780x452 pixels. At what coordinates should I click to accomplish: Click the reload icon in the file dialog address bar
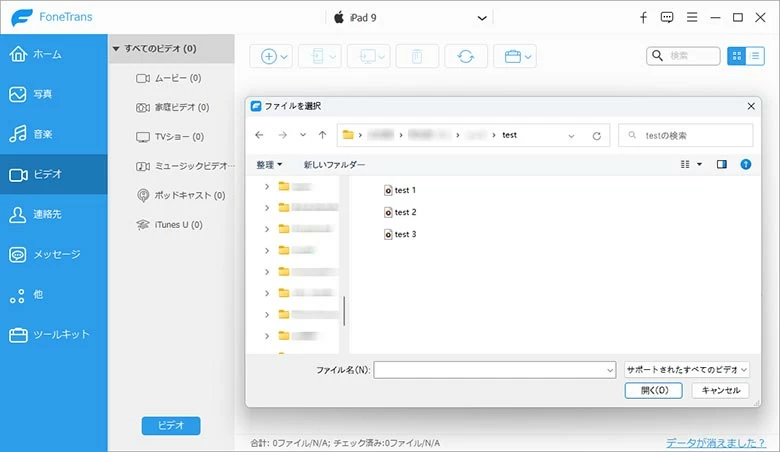click(597, 135)
